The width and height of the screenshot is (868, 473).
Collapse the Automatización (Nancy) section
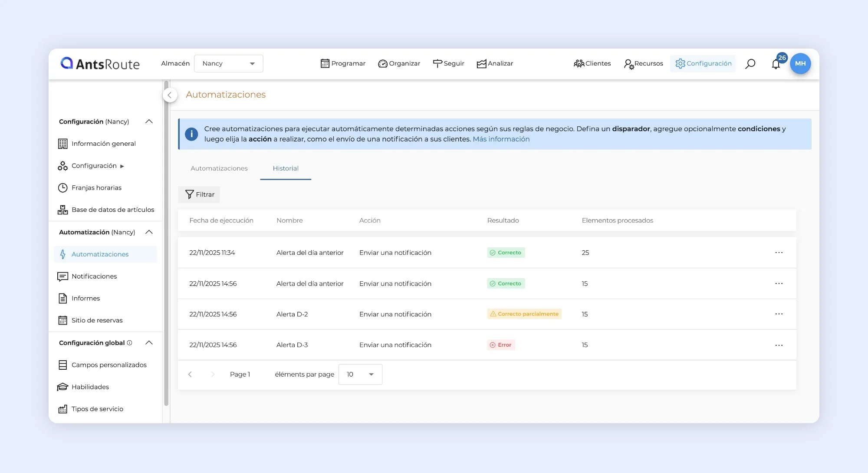(149, 232)
